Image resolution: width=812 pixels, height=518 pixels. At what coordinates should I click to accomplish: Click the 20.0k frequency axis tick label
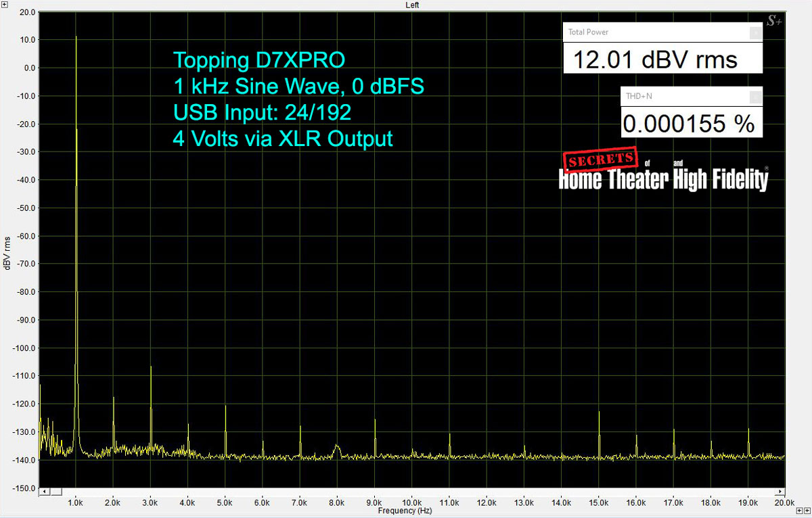click(784, 503)
